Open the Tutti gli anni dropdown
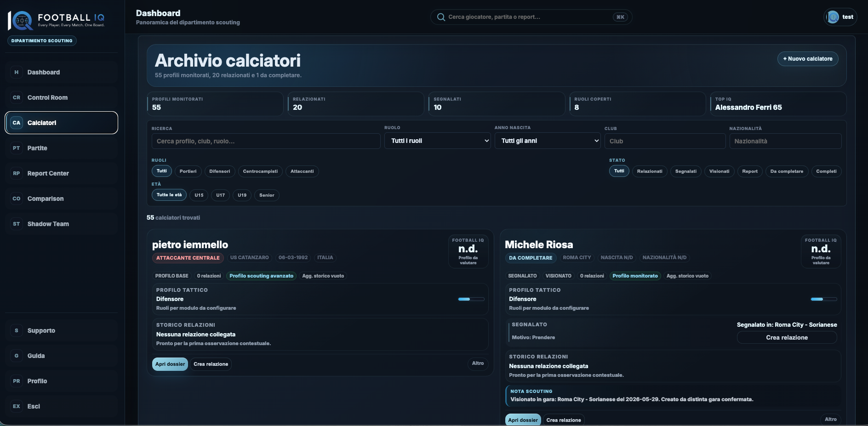The image size is (868, 426). (x=548, y=141)
